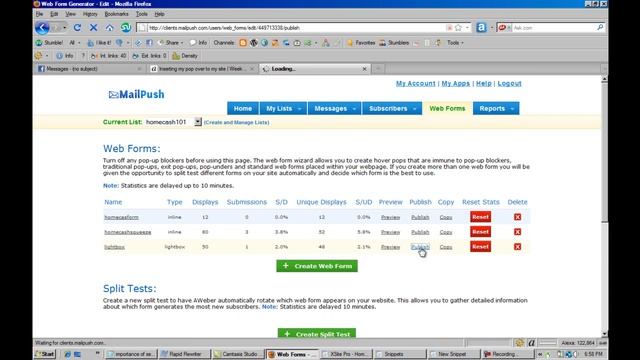Screen dimensions: 640x360
Task: Click the 'I like it!' thumbs-up button
Action: 100,42
